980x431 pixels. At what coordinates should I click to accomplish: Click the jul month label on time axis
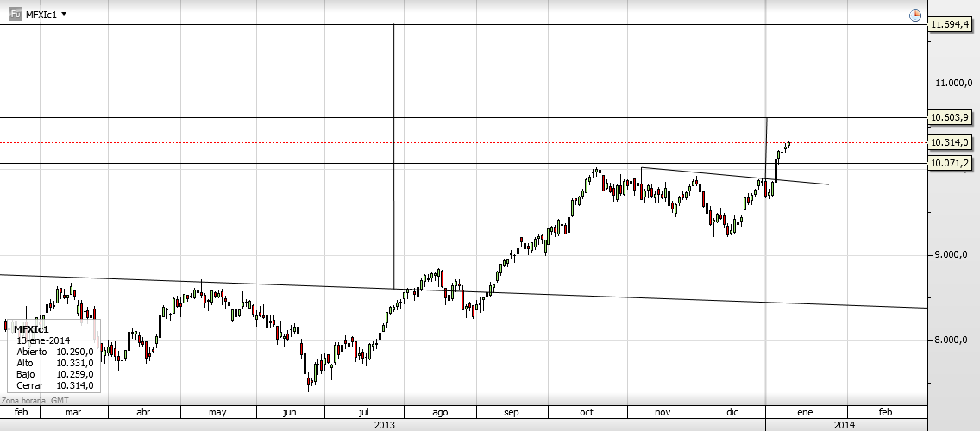[364, 412]
